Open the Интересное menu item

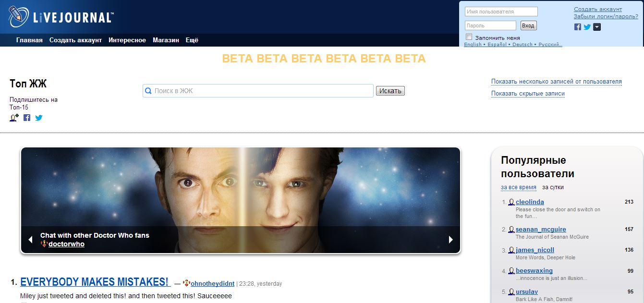tap(127, 40)
